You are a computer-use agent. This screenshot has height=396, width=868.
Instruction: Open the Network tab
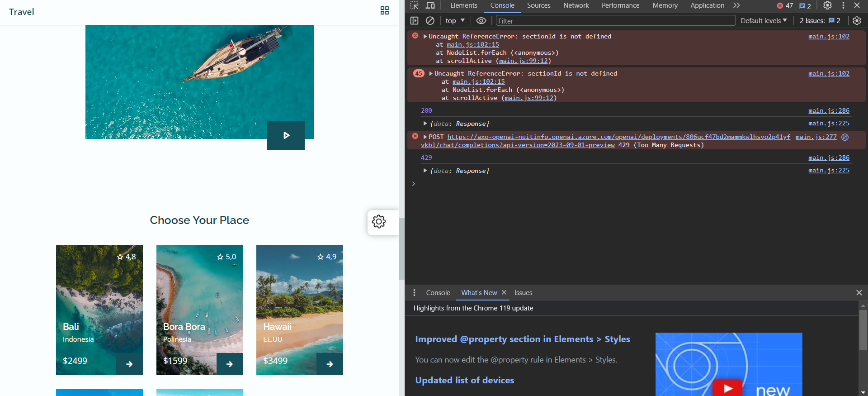576,5
